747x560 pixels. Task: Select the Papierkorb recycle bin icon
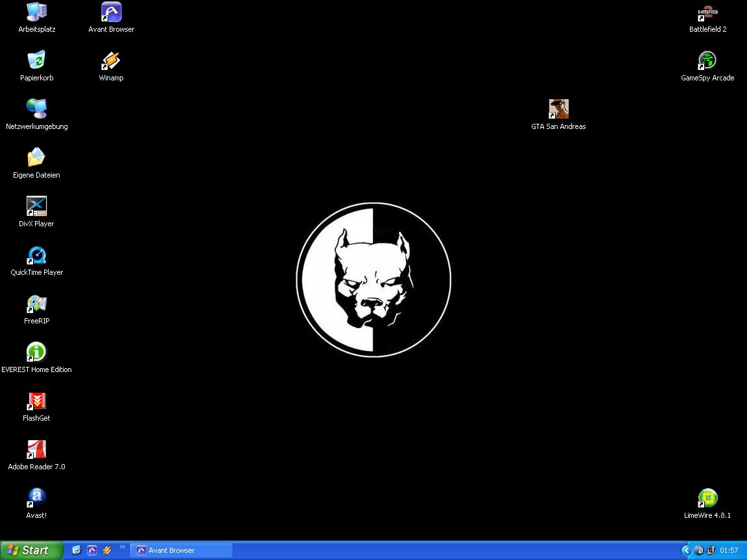pyautogui.click(x=36, y=61)
